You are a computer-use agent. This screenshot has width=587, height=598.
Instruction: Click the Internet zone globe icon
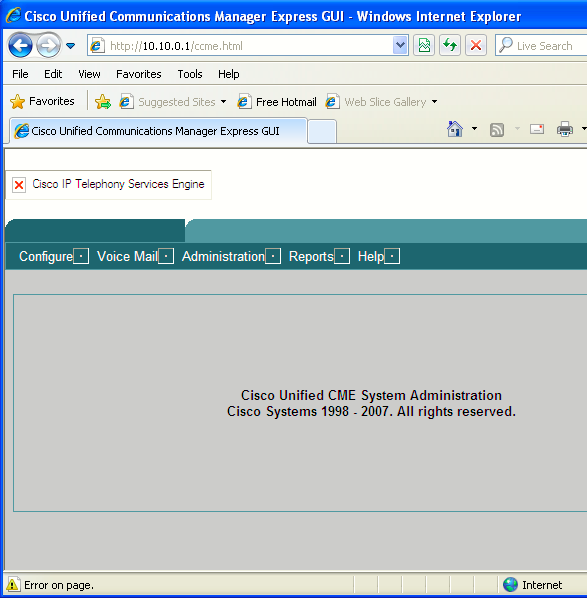click(510, 585)
